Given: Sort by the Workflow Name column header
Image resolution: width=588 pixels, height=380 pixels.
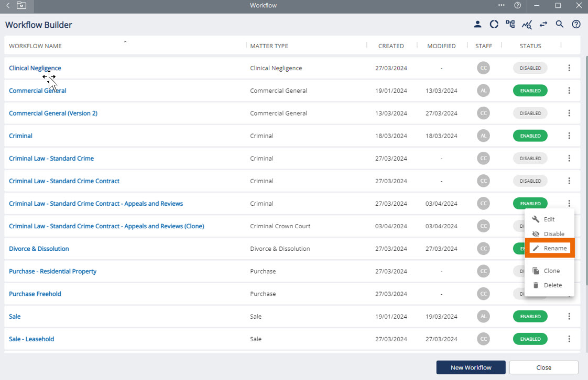Looking at the screenshot, I should 35,46.
